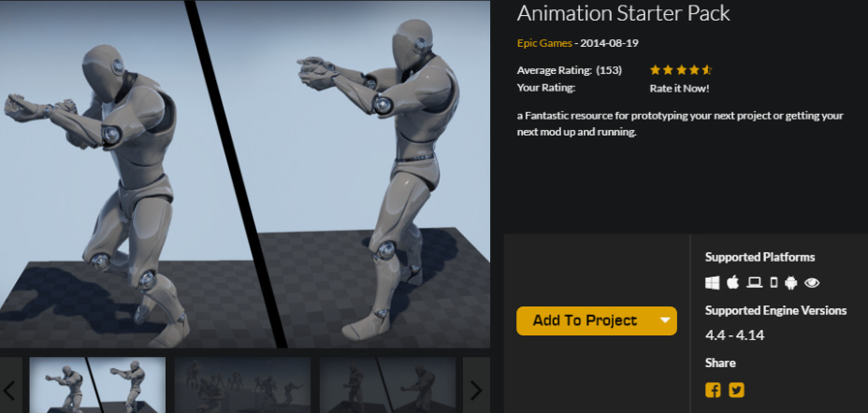
Task: Share on Facebook
Action: (713, 391)
